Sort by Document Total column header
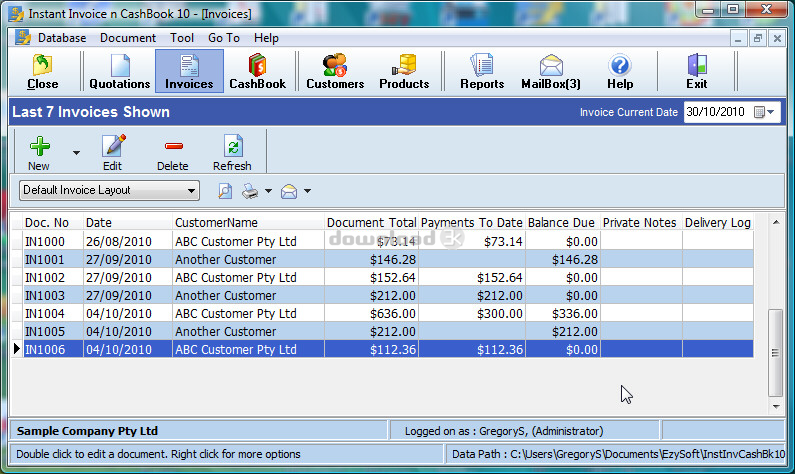The width and height of the screenshot is (795, 474). [371, 223]
